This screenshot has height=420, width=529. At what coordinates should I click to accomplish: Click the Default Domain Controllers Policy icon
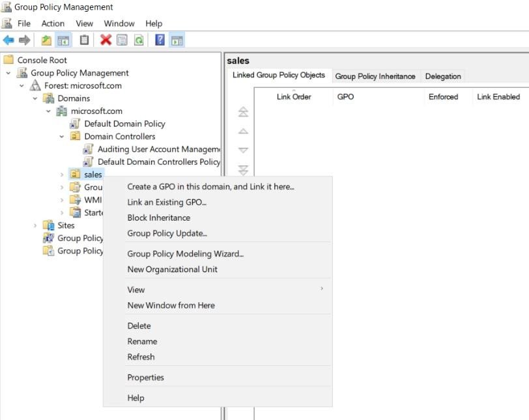click(x=88, y=161)
